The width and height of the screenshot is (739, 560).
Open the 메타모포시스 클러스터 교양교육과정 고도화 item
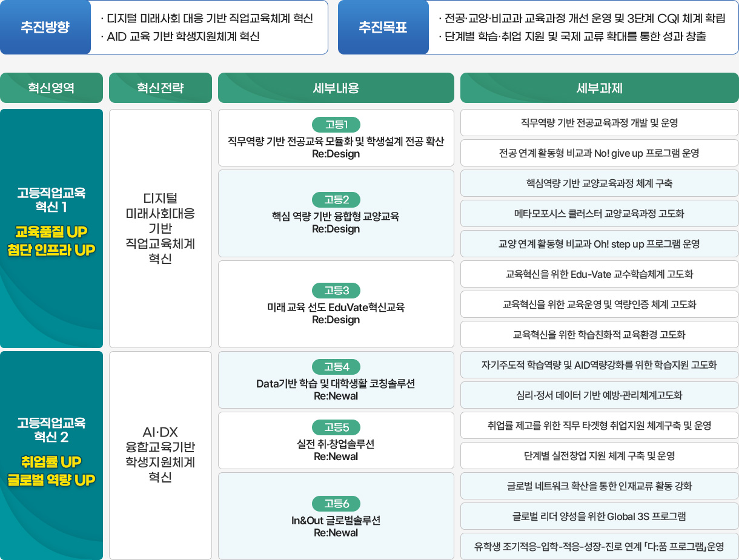point(600,214)
